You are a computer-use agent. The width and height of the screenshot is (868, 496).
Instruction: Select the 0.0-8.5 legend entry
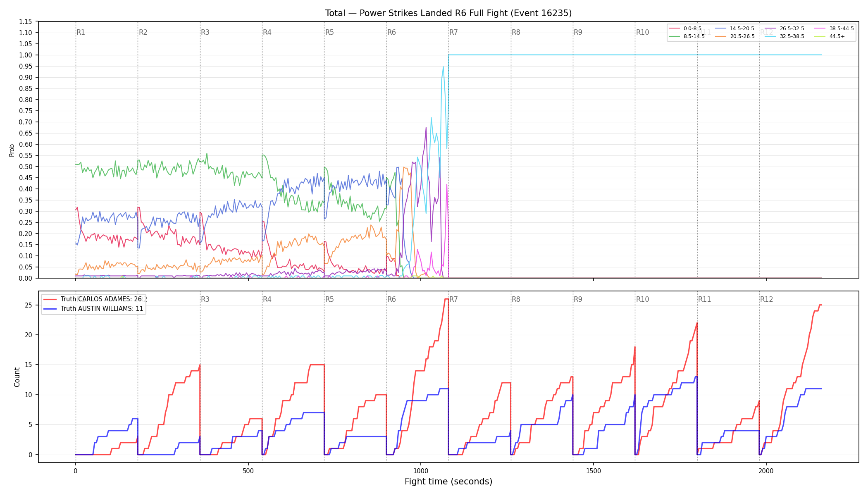coord(685,29)
